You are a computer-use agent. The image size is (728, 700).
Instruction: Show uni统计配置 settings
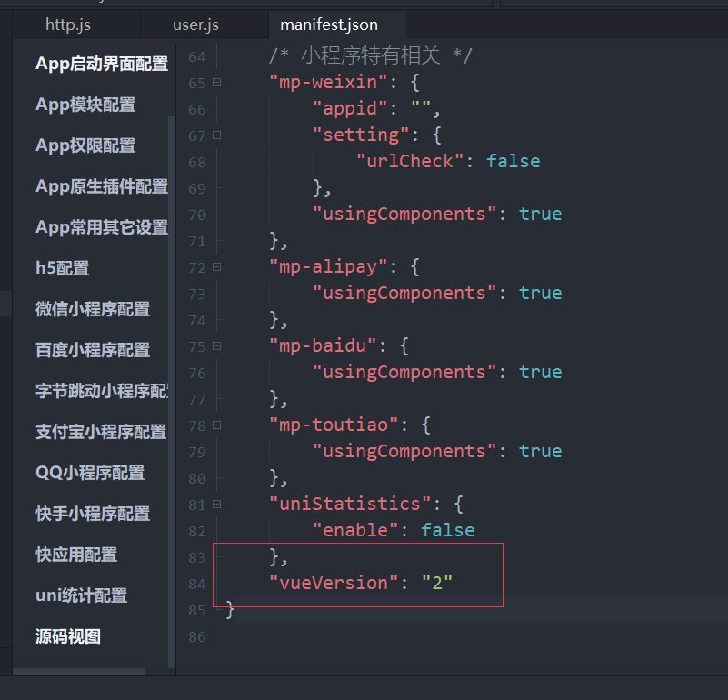coord(81,595)
